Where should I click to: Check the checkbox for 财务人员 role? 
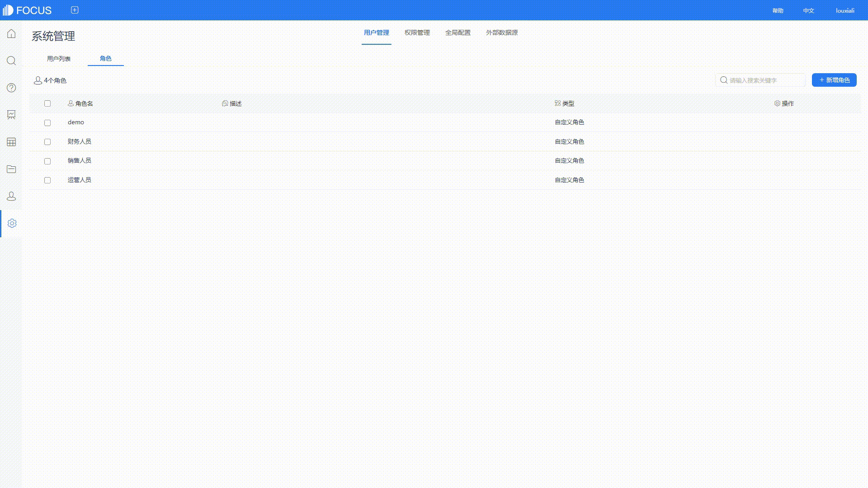pos(47,142)
